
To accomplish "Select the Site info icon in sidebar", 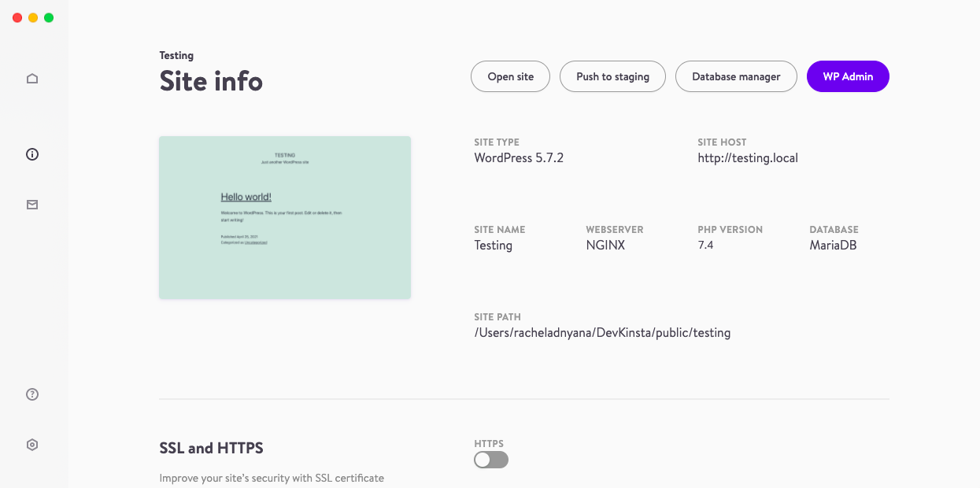I will [x=32, y=154].
